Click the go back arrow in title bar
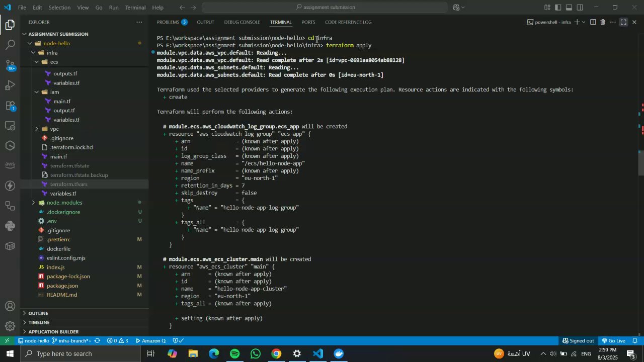This screenshot has width=644, height=362. point(182,8)
